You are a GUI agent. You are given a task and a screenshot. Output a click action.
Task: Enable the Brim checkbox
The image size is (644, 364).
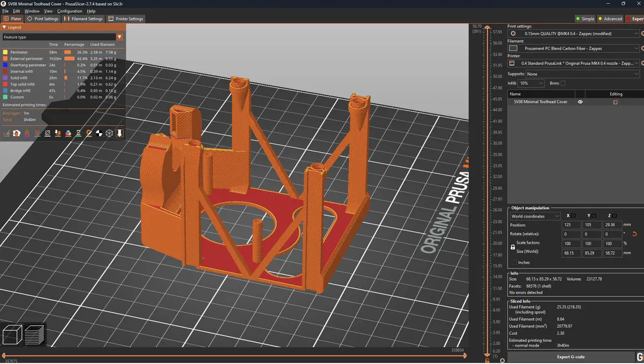pyautogui.click(x=563, y=83)
